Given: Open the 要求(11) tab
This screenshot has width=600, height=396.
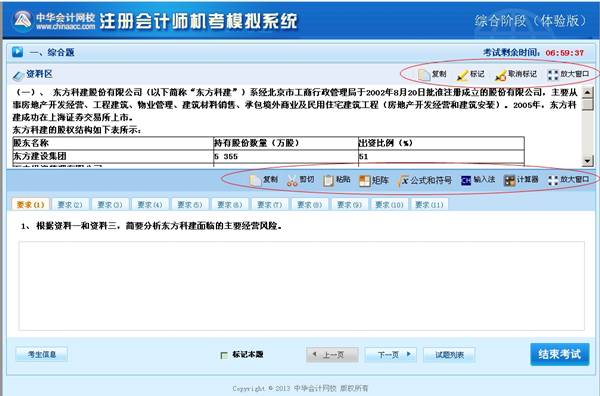Looking at the screenshot, I should click(x=429, y=204).
